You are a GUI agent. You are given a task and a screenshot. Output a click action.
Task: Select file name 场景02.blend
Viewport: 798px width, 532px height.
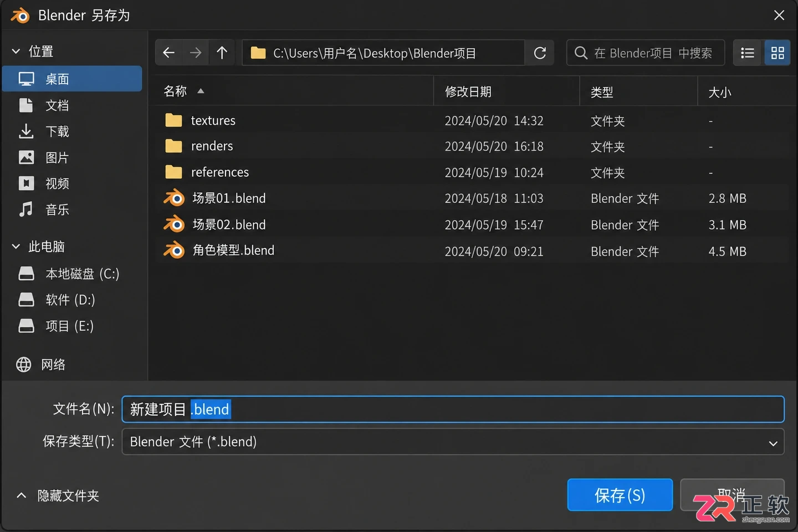point(229,224)
